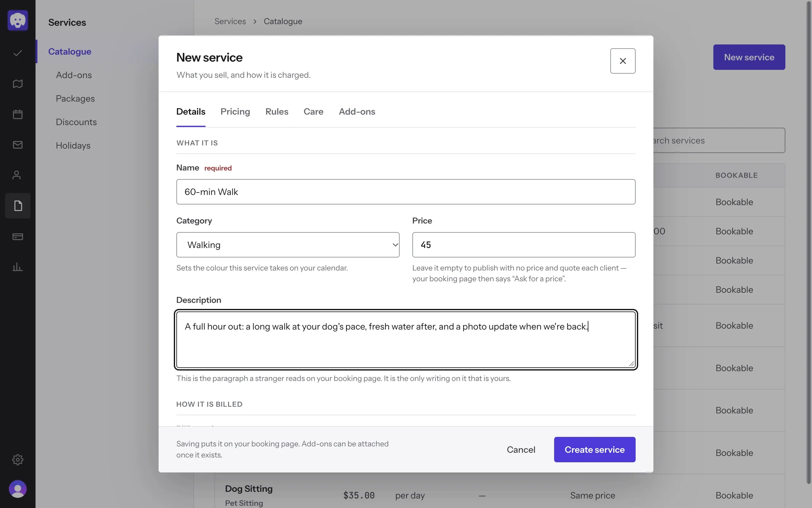Close the New service dialog with X
812x508 pixels.
point(623,61)
